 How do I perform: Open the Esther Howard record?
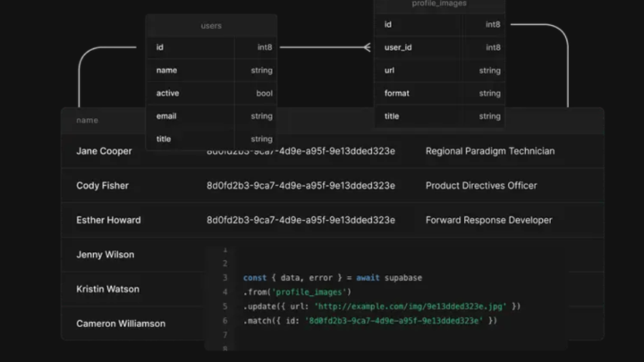click(108, 220)
